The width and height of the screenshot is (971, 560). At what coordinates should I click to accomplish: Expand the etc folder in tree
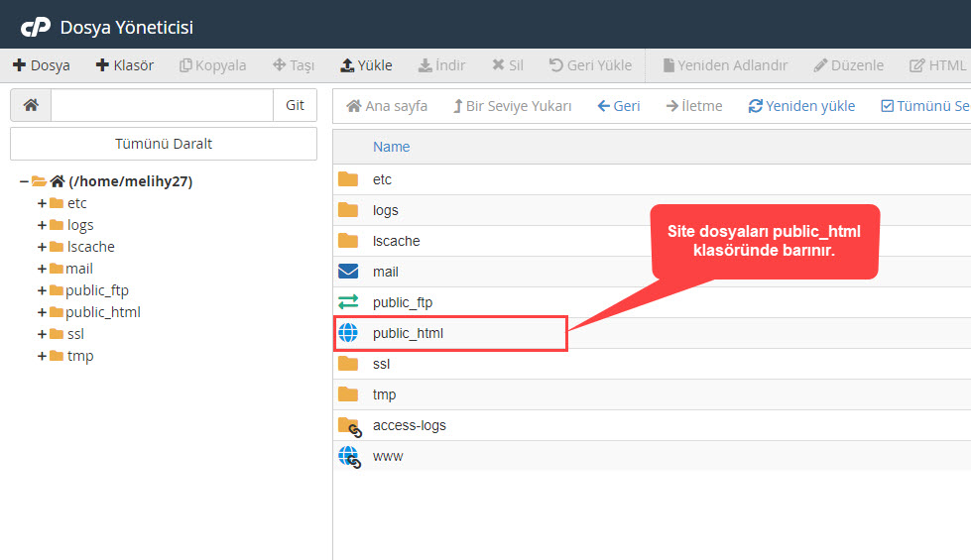[42, 203]
